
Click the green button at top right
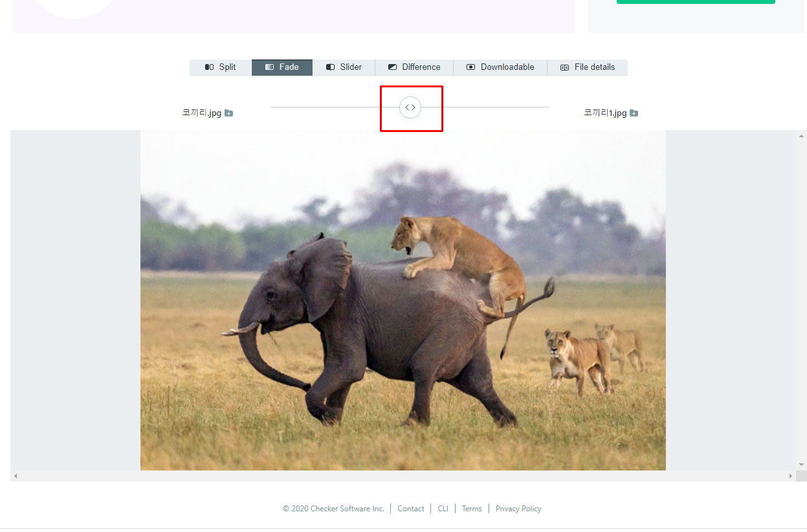tap(696, 2)
